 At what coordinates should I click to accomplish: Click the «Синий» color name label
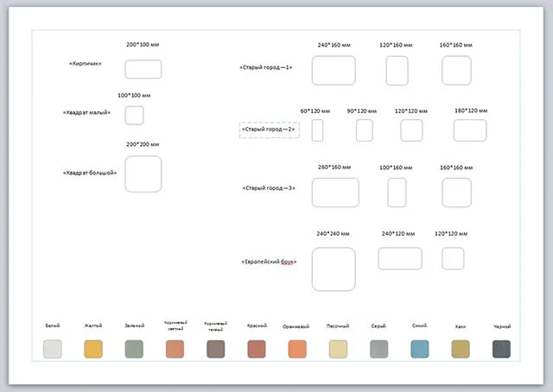pos(419,326)
